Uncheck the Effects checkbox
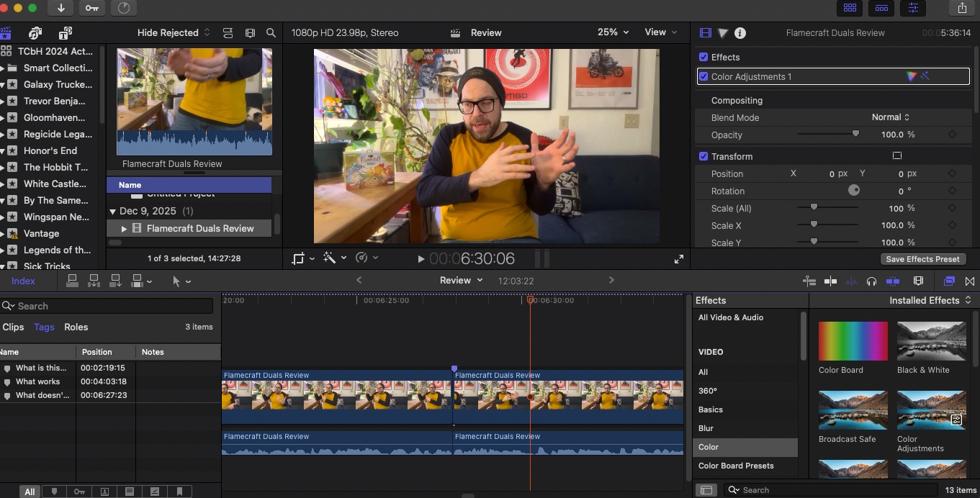 (703, 58)
